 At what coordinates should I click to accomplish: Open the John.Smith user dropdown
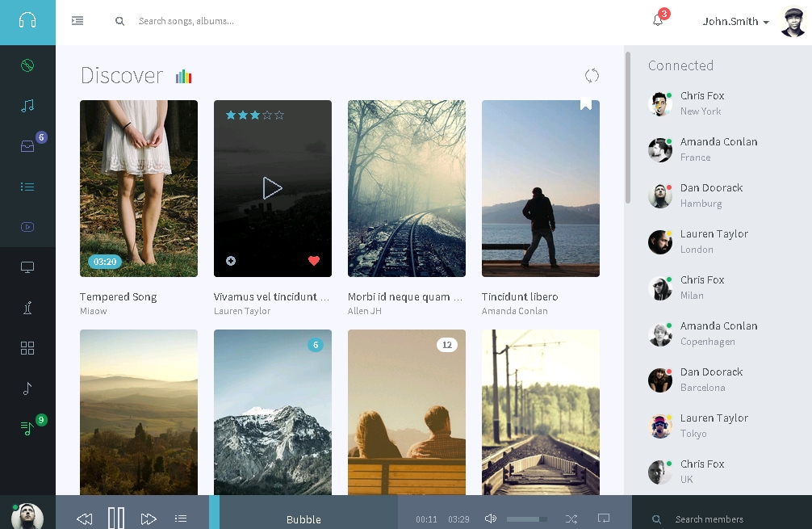[735, 22]
